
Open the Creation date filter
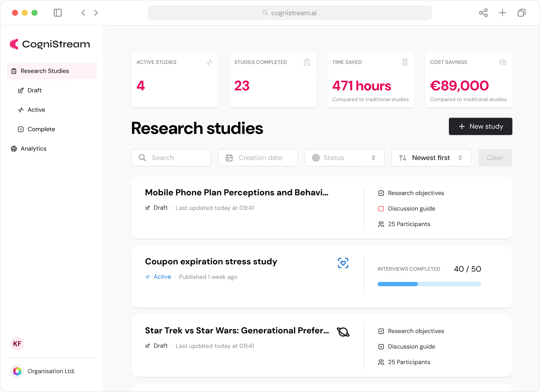(258, 158)
